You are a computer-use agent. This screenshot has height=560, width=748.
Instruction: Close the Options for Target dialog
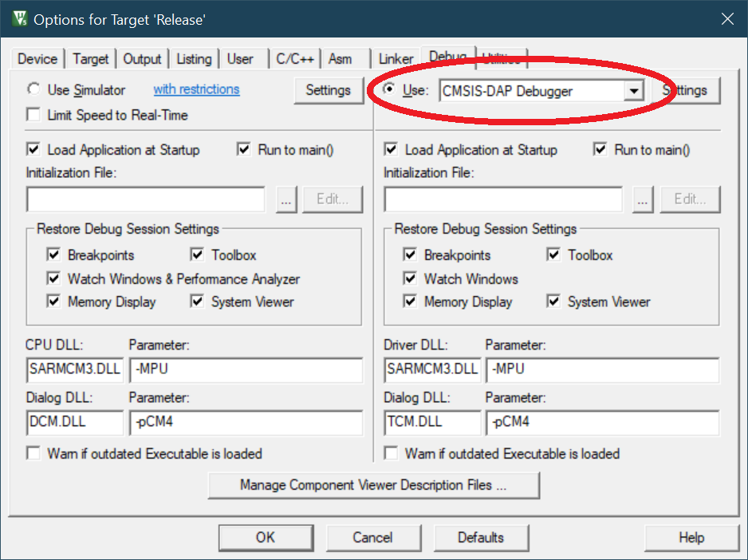point(727,19)
